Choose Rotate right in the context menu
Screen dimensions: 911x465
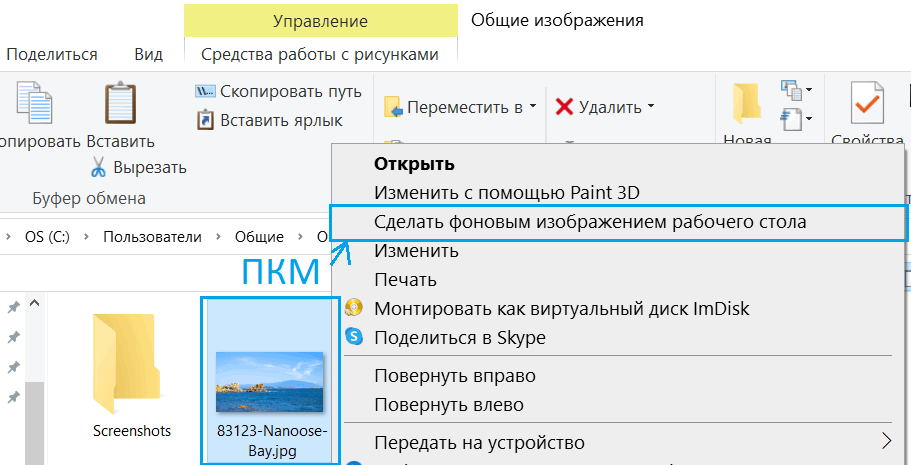point(455,376)
